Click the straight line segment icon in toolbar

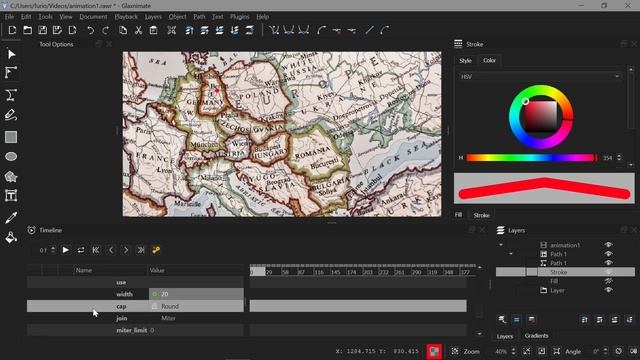pyautogui.click(x=369, y=30)
